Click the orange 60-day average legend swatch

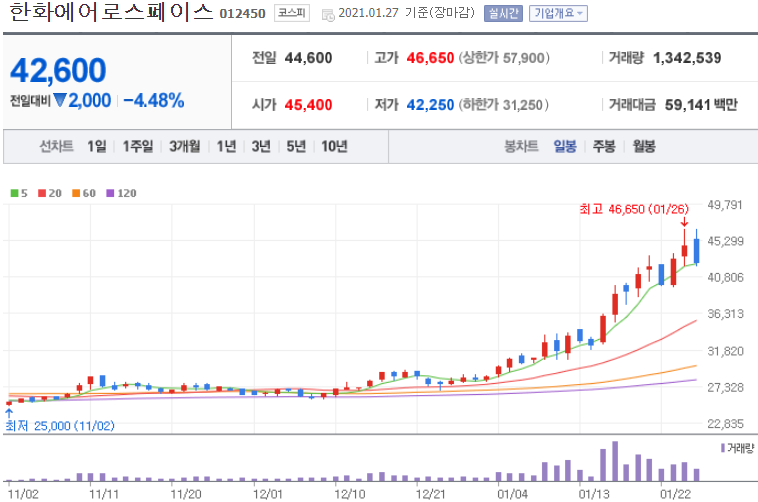point(76,193)
